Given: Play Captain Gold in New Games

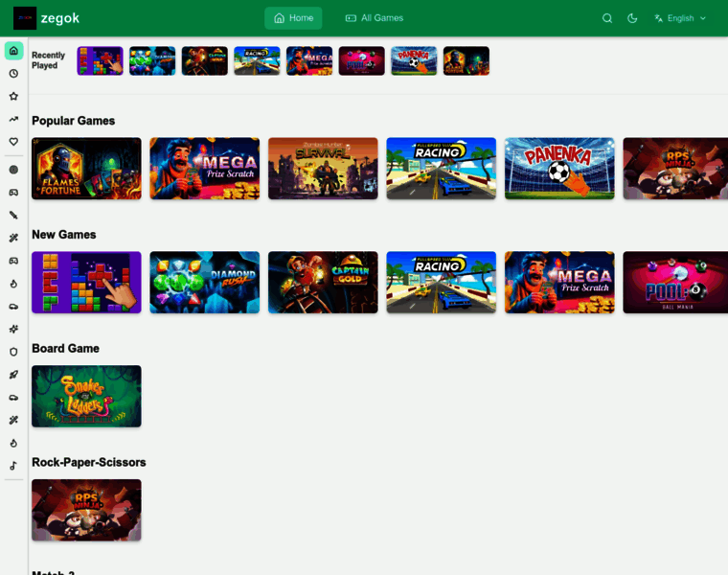Looking at the screenshot, I should (323, 282).
